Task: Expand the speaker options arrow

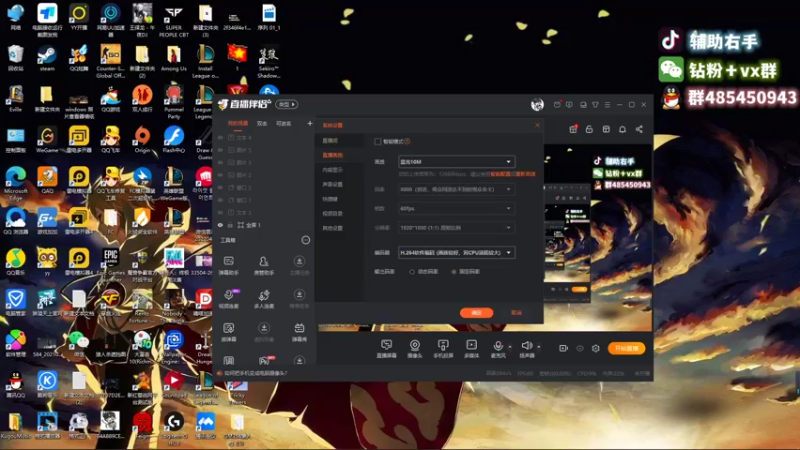Action: coord(538,347)
